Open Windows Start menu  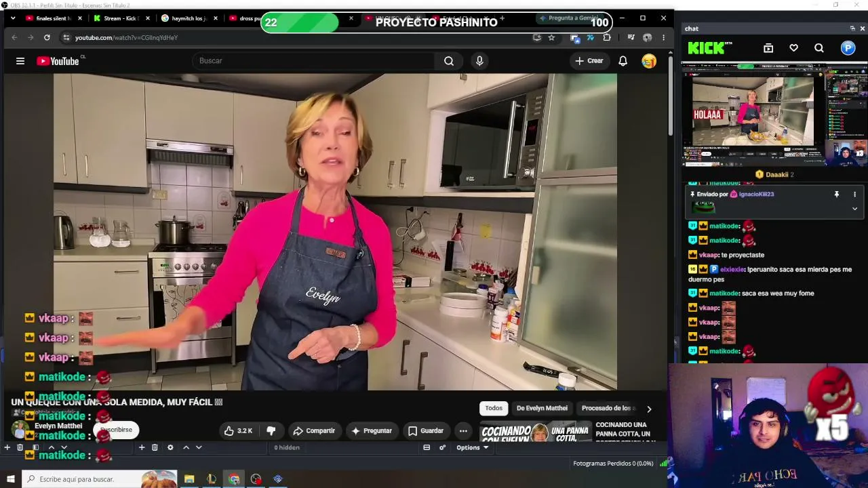(x=10, y=479)
